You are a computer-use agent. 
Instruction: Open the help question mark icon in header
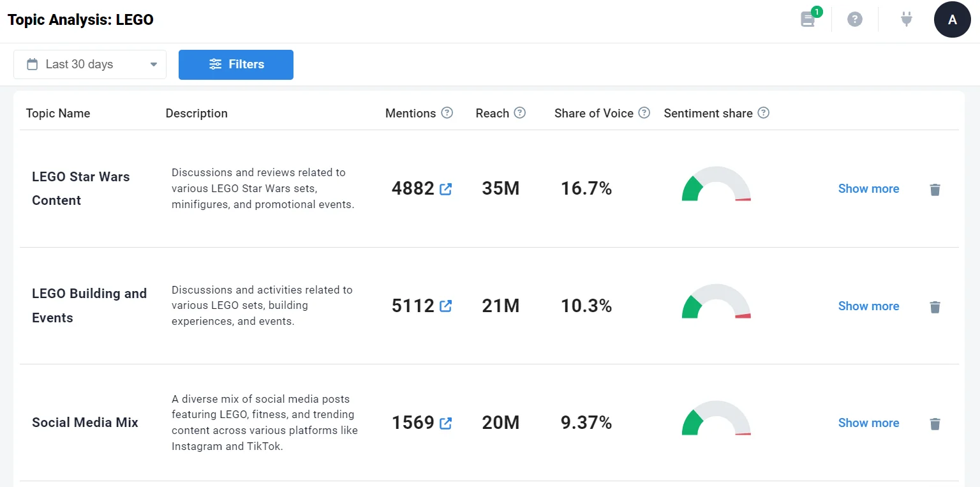click(x=855, y=19)
